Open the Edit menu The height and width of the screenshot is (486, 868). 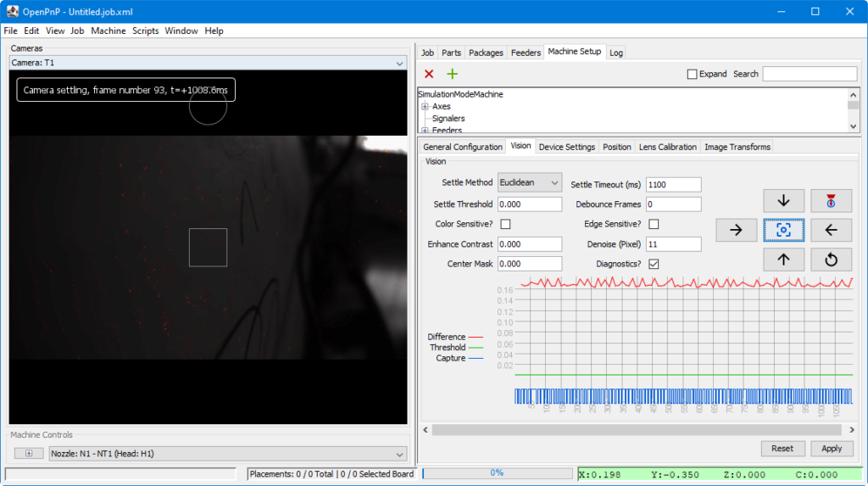(31, 31)
